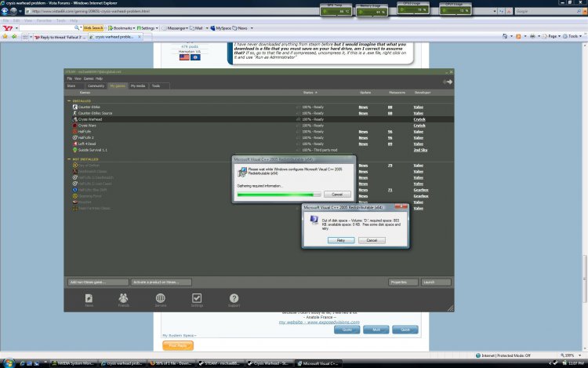This screenshot has height=368, width=588.
Task: Open Steam File menu
Action: pos(69,78)
